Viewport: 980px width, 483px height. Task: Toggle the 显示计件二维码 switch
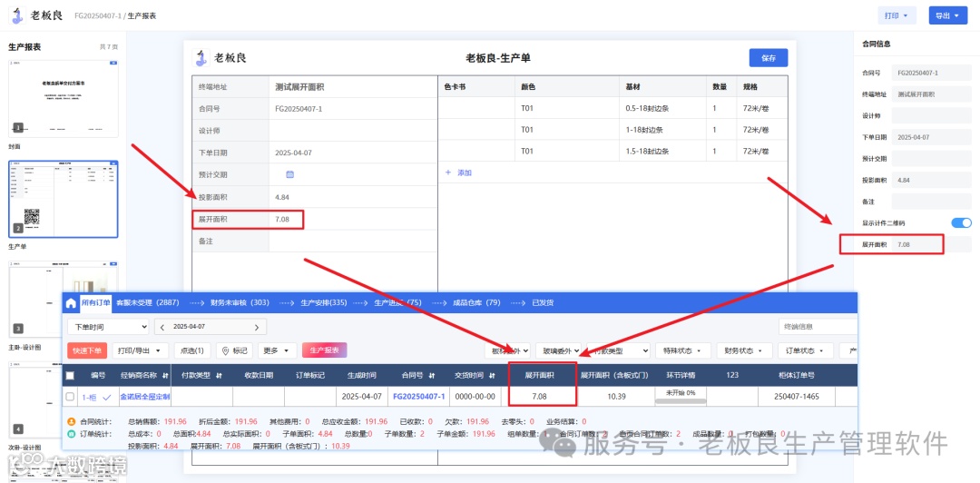coord(961,222)
